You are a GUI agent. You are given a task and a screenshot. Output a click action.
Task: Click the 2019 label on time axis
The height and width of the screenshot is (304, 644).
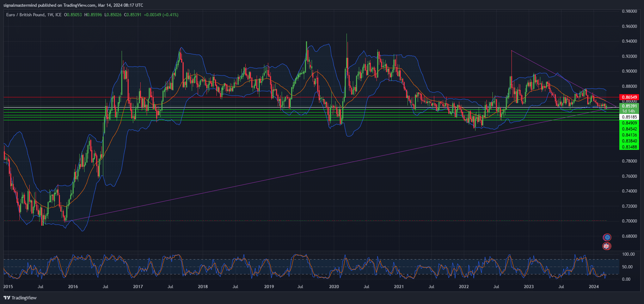(x=269, y=287)
